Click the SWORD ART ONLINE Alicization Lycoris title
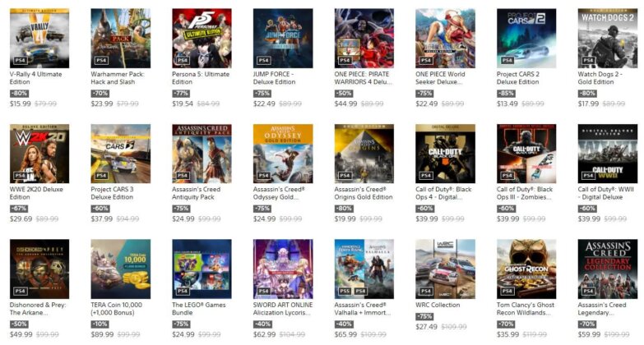The width and height of the screenshot is (644, 345). (283, 309)
